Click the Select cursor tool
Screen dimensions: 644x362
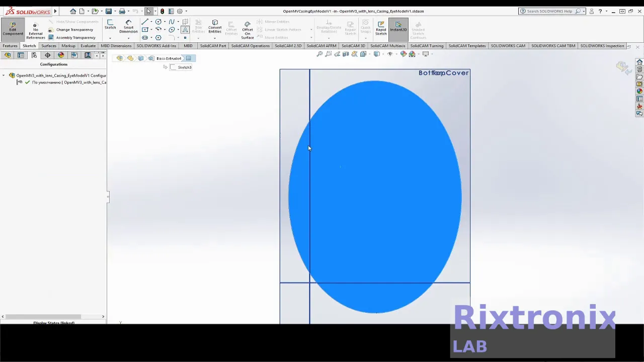coord(148,11)
